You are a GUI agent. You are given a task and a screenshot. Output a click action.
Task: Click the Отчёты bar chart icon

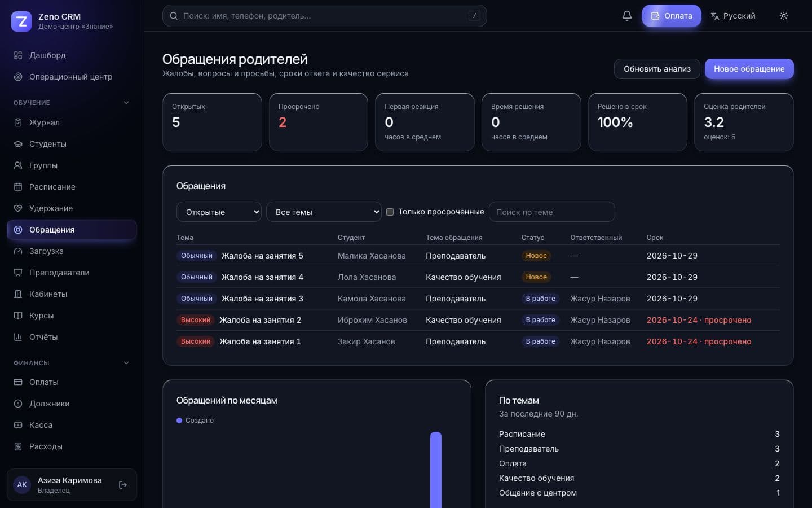(x=18, y=337)
